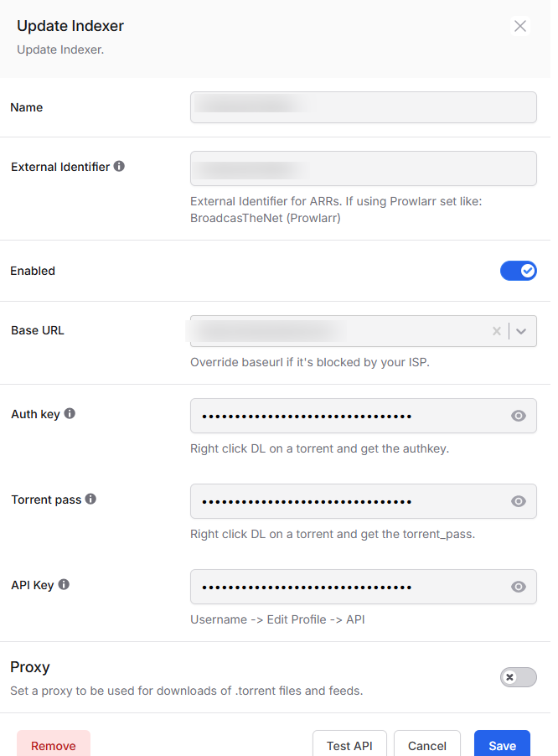Viewport: 558px width, 756px height.
Task: Click the API Key info icon
Action: coord(64,584)
